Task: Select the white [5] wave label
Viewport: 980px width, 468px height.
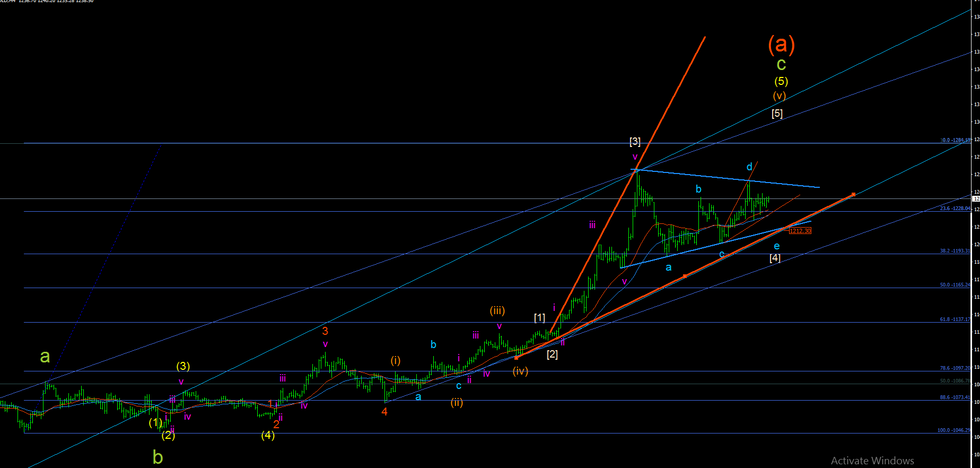Action: click(x=777, y=114)
